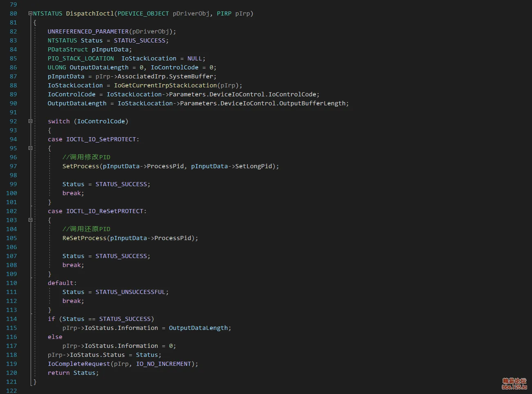Click the 调用修改PID comment
The height and width of the screenshot is (394, 532).
(87, 157)
